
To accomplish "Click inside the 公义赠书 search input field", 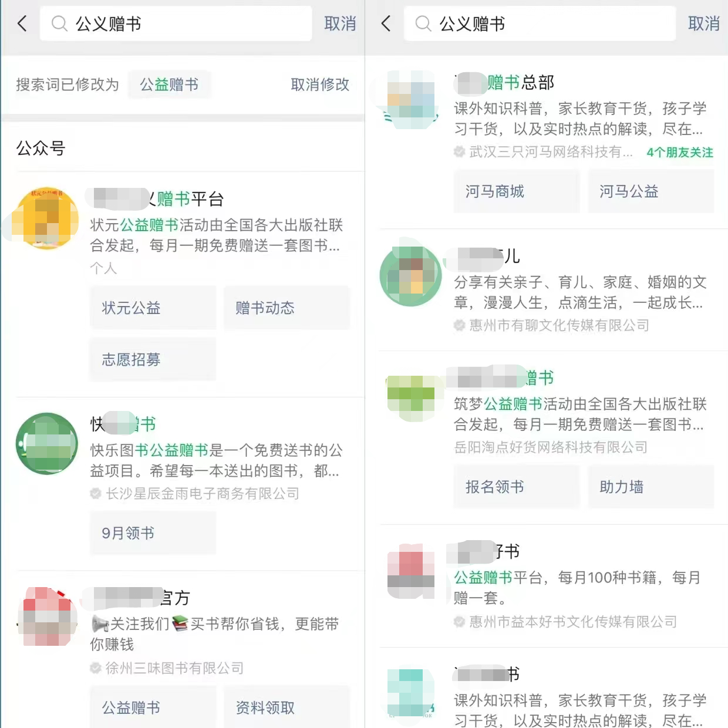I will [176, 23].
